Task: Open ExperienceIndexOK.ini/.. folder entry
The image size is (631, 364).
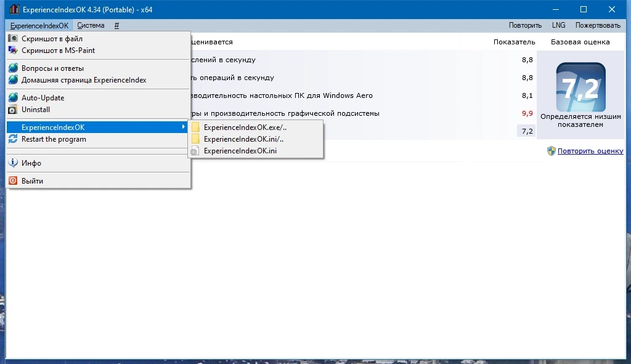Action: [x=256, y=139]
